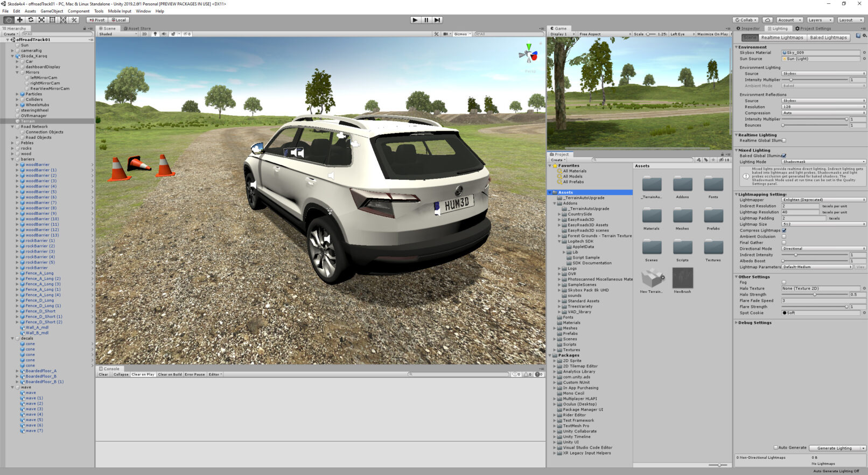The image size is (868, 475).
Task: Enable the Fog checkbox
Action: tap(783, 282)
